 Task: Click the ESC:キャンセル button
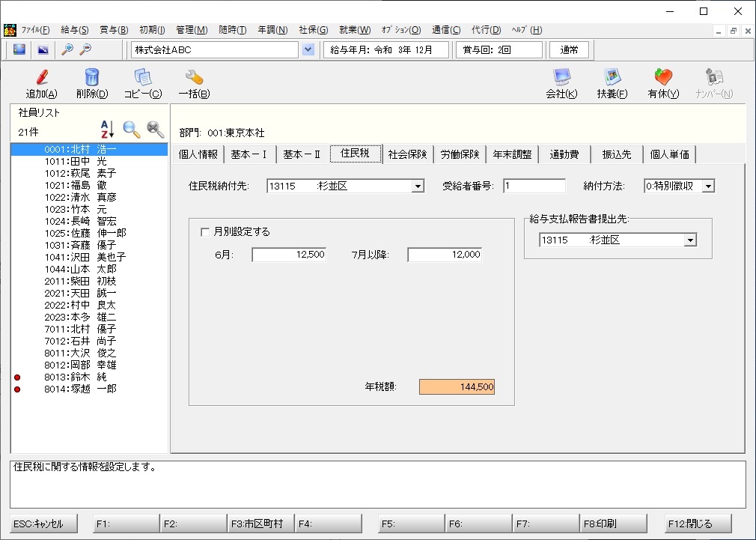44,524
